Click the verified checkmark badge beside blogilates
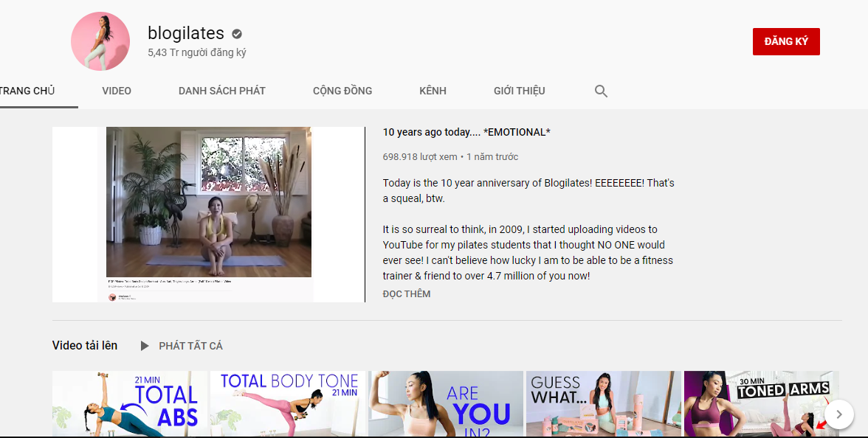 pyautogui.click(x=237, y=34)
